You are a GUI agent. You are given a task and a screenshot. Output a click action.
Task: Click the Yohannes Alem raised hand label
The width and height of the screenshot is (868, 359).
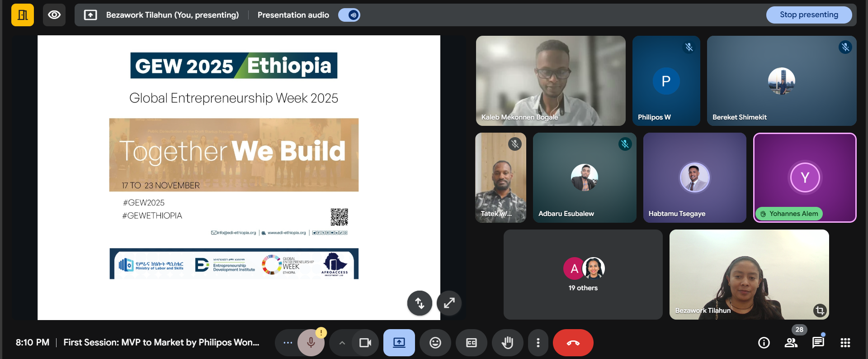click(789, 214)
